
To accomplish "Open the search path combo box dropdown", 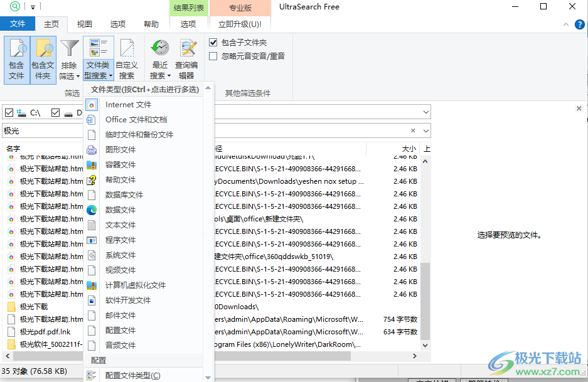I will 426,112.
